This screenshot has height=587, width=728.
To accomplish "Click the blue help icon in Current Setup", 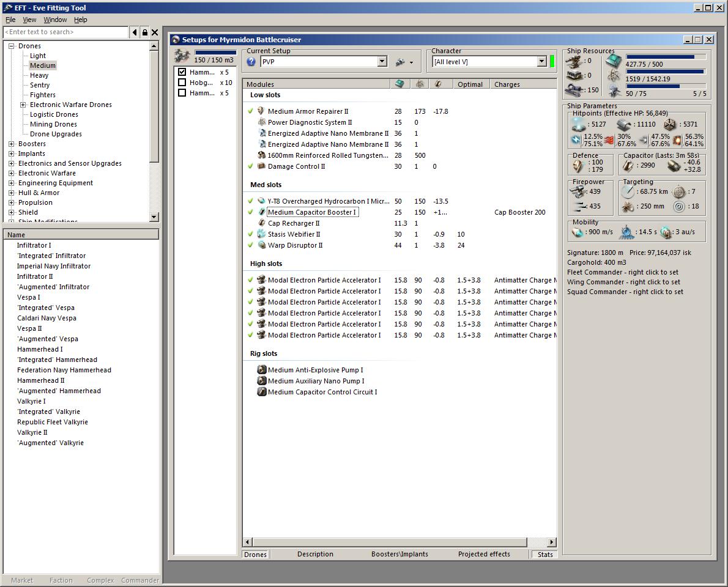I will click(251, 62).
